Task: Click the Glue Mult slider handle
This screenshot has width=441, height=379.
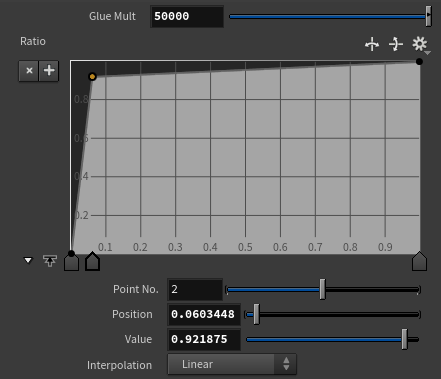Action: pos(428,16)
